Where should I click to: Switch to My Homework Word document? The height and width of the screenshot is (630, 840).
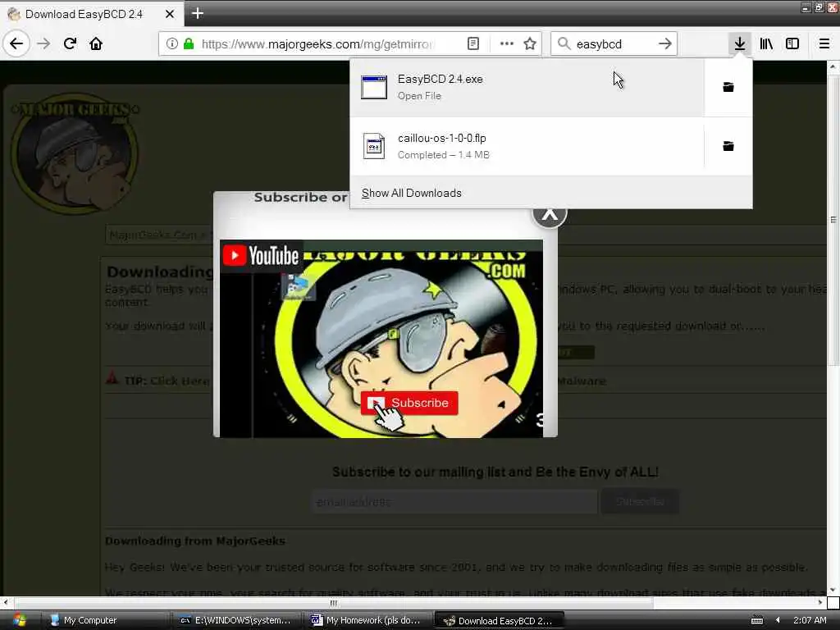(x=367, y=620)
